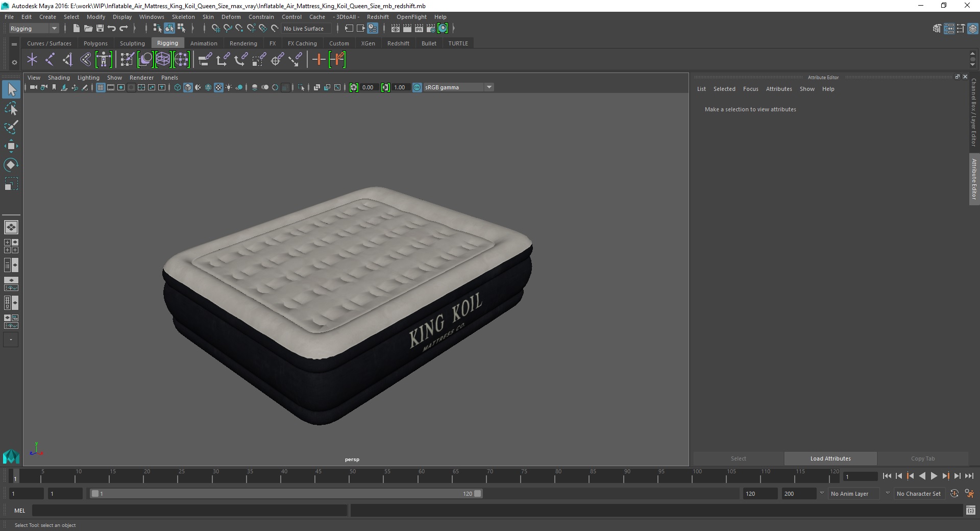Open the shelf options gear menu
This screenshot has width=980, height=531.
(14, 62)
